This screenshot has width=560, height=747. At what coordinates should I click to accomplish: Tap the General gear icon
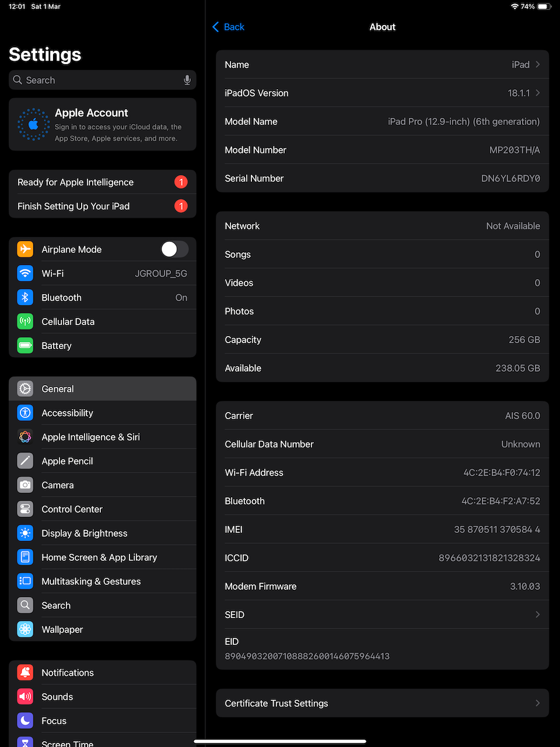click(x=25, y=389)
